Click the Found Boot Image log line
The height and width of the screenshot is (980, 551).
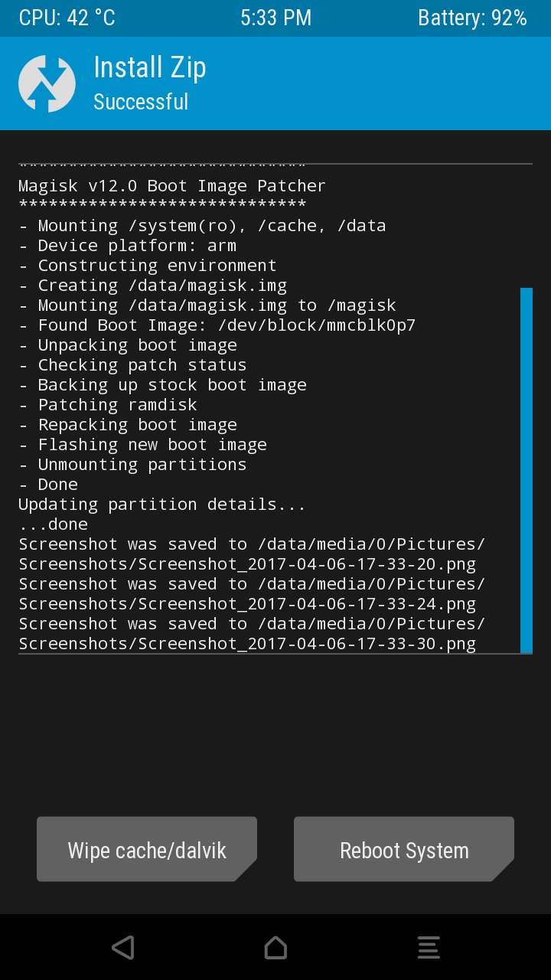pyautogui.click(x=217, y=325)
